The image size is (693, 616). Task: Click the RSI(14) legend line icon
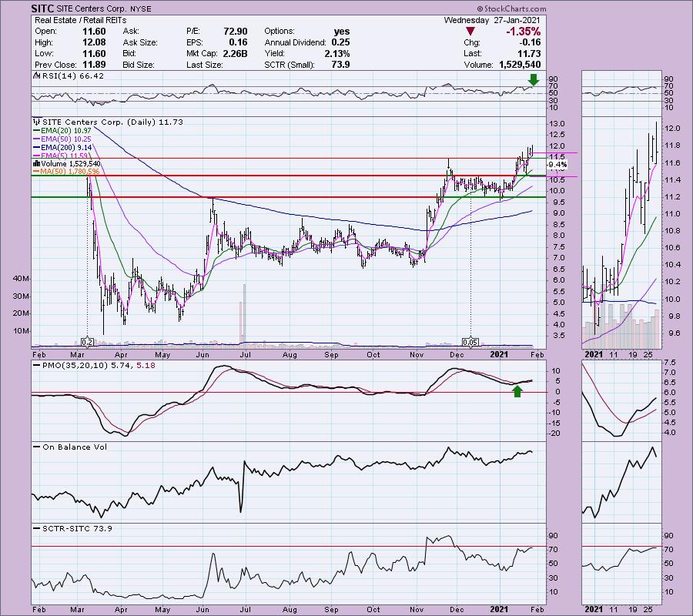[x=37, y=76]
